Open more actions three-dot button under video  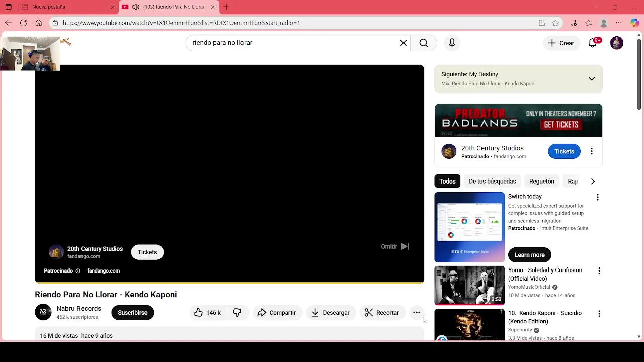[x=417, y=313]
